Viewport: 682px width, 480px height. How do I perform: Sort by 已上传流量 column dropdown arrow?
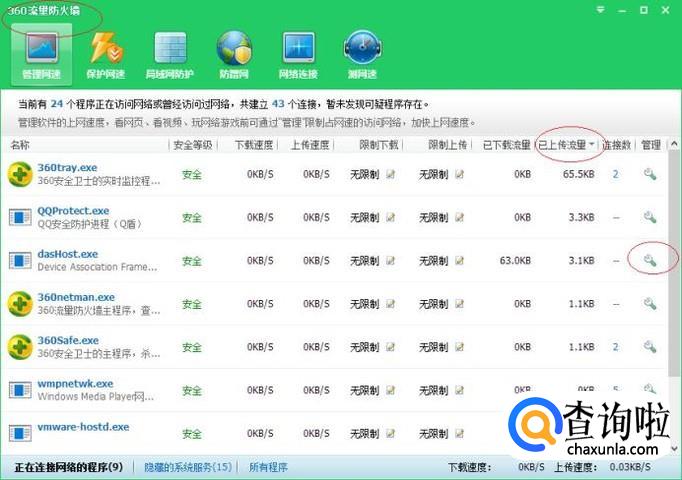pyautogui.click(x=592, y=144)
